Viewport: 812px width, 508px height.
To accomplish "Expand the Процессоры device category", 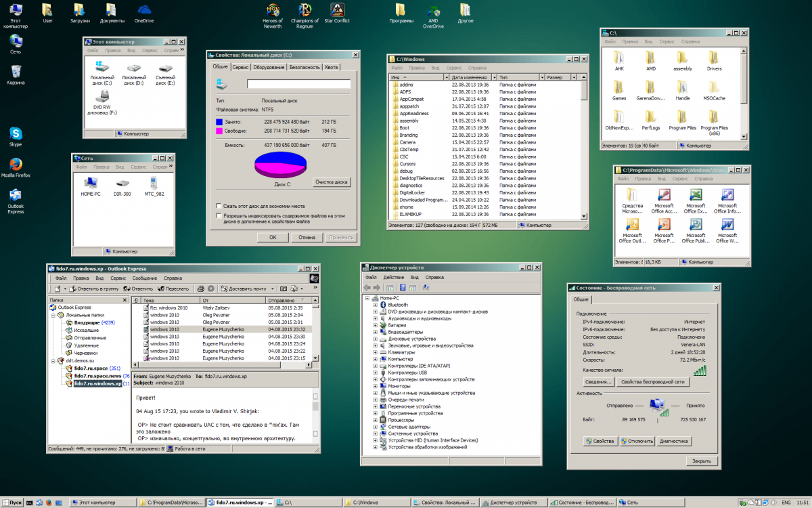I will (x=375, y=420).
